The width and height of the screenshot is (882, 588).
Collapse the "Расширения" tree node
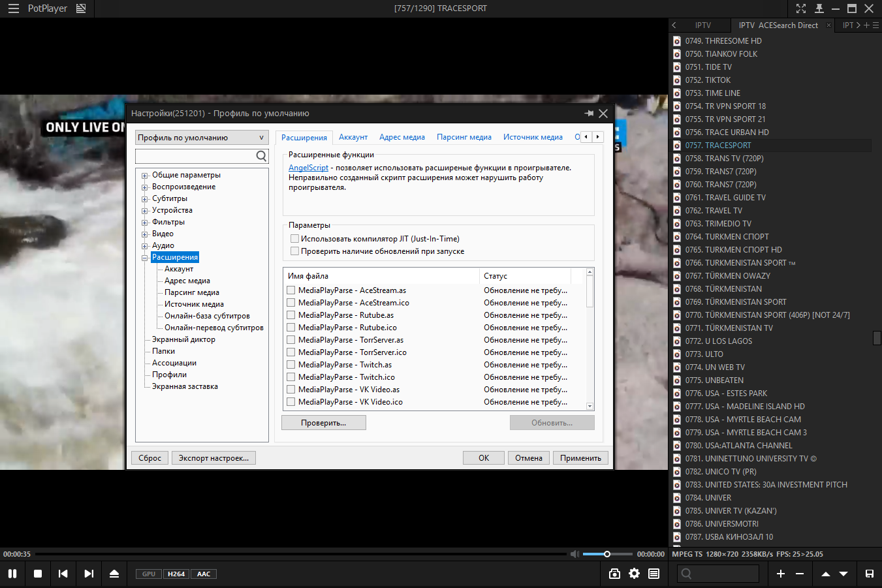coord(145,258)
